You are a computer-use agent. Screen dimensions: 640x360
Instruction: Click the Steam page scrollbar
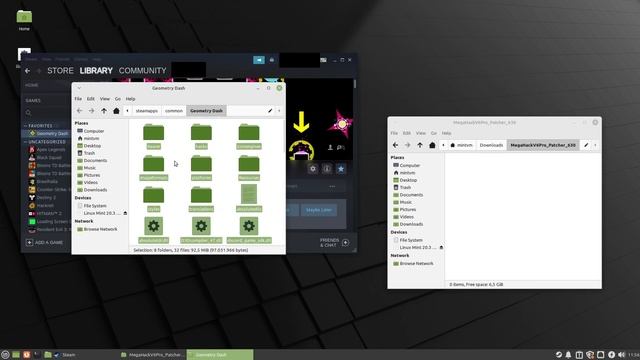pos(355,84)
